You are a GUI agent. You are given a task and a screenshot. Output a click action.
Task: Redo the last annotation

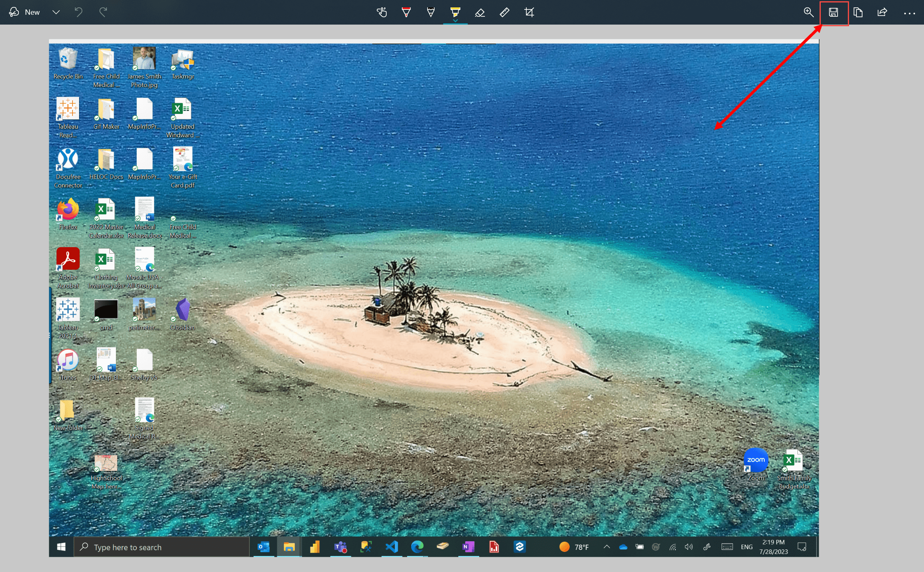click(103, 12)
